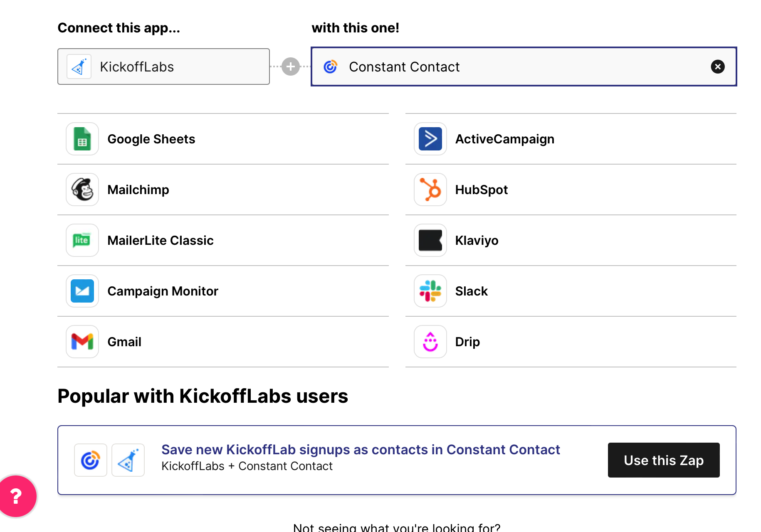Click into the Constant Contact app field
The width and height of the screenshot is (761, 532).
coord(524,66)
